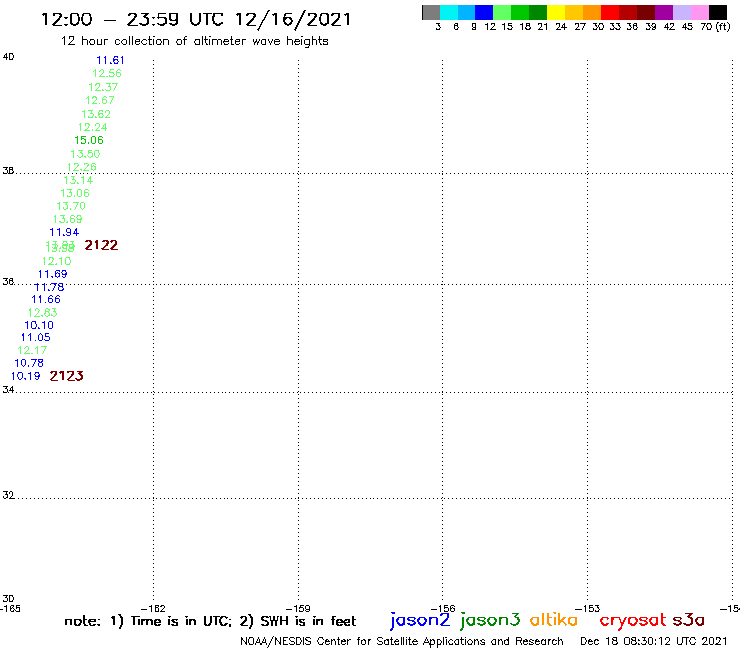Select the latitude axis label 34
The width and height of the screenshot is (740, 650).
8,390
